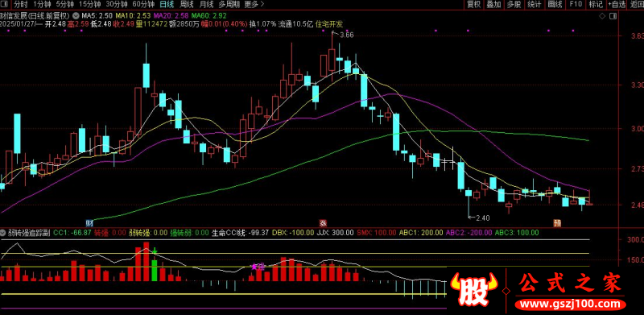Add stock via +自选 button

coord(617,5)
